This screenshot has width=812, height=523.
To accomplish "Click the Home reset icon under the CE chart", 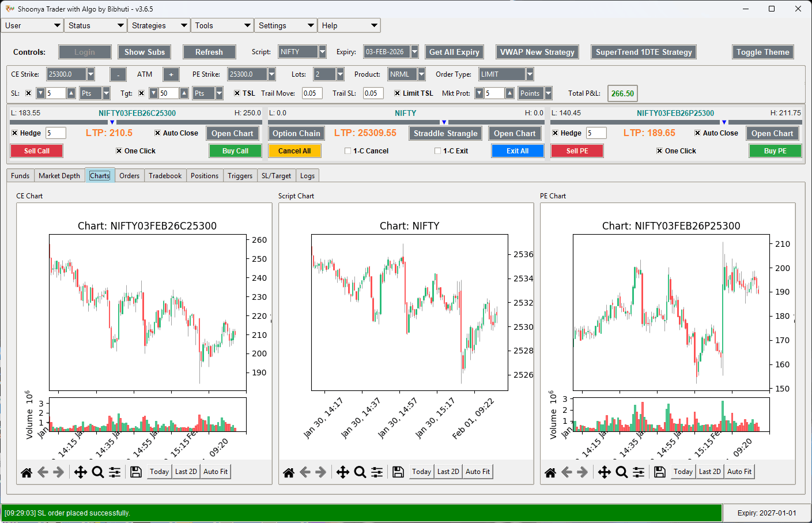I will pyautogui.click(x=26, y=472).
